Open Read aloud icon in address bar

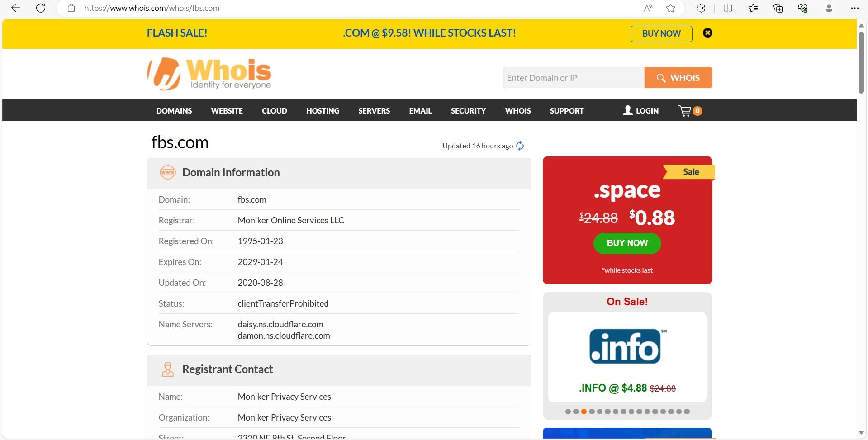(648, 8)
